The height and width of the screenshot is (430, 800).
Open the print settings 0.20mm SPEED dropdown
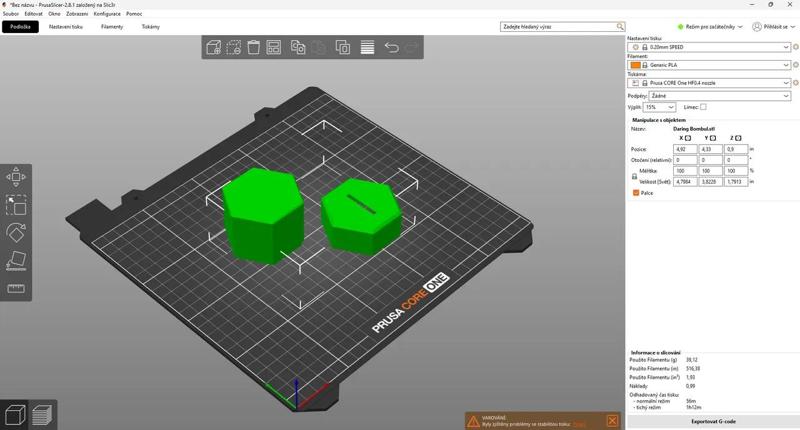point(709,47)
